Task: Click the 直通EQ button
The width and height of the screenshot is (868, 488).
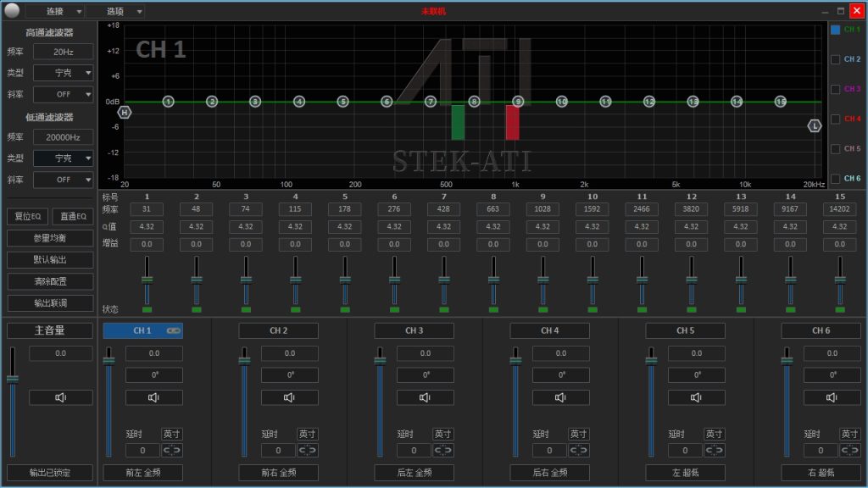Action: coord(73,216)
